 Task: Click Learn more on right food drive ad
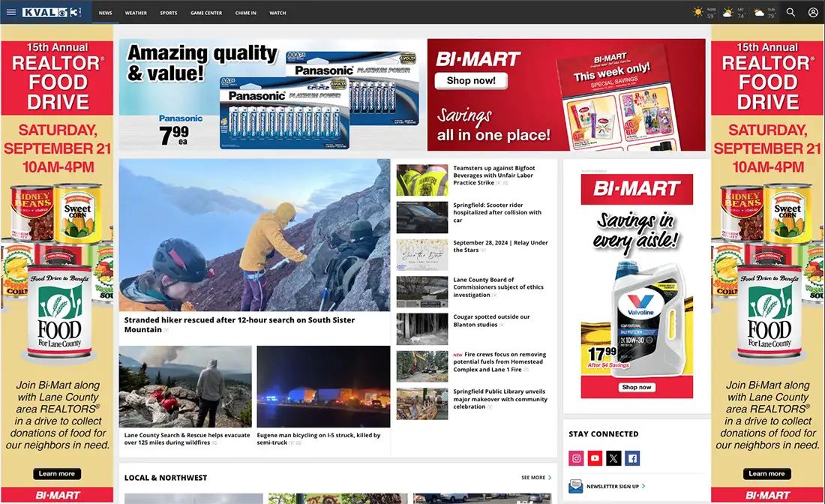pos(766,473)
